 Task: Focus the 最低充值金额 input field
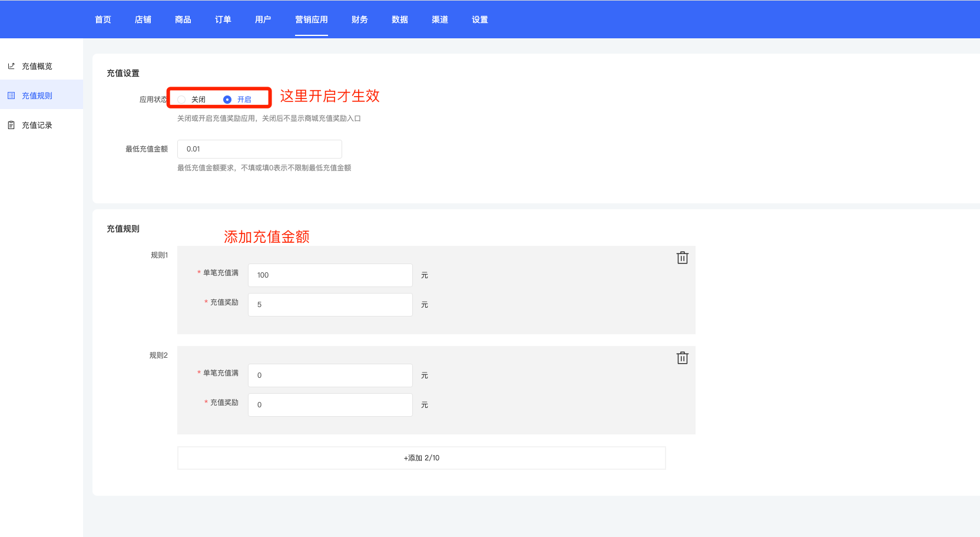pyautogui.click(x=260, y=149)
